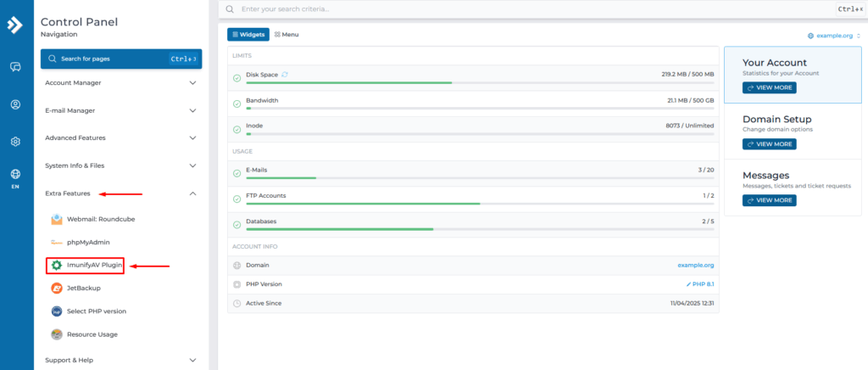This screenshot has width=868, height=370.
Task: Click View More under Your Account
Action: (x=769, y=87)
